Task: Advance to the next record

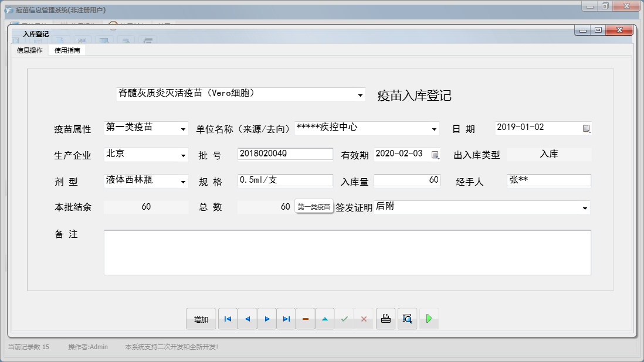Action: coord(267,319)
